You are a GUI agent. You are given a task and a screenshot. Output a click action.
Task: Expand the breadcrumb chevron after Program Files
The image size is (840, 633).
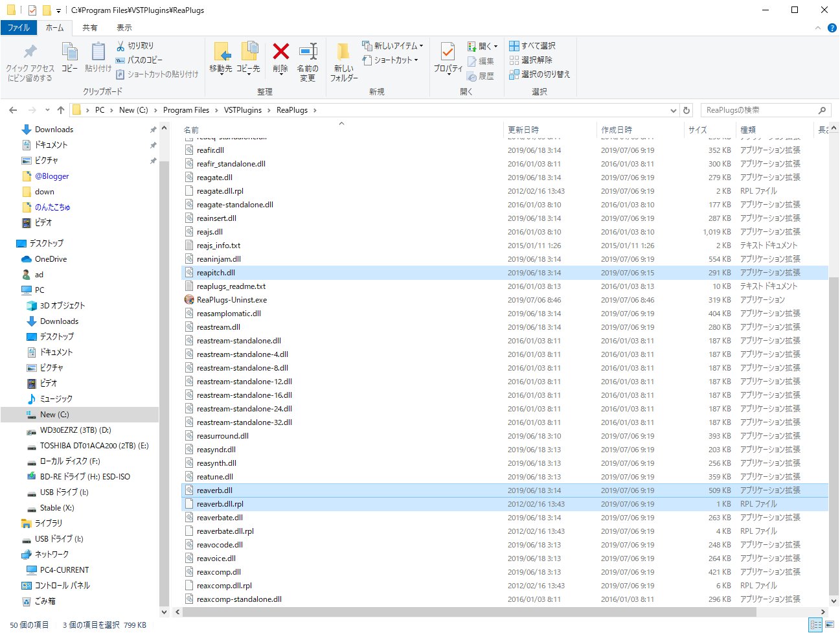point(216,110)
